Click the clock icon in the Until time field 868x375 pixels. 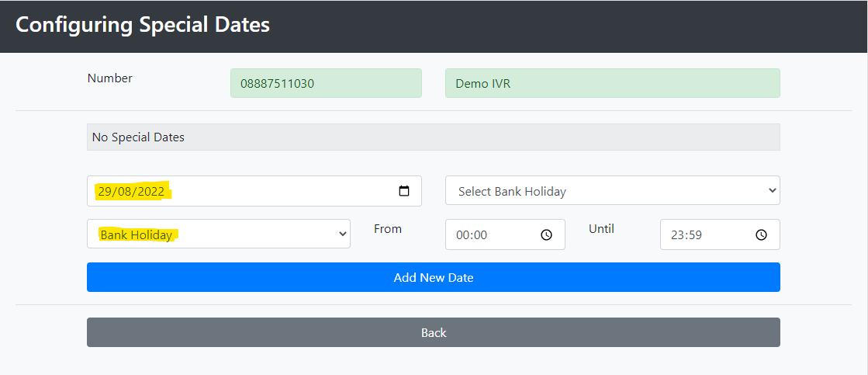(x=761, y=234)
